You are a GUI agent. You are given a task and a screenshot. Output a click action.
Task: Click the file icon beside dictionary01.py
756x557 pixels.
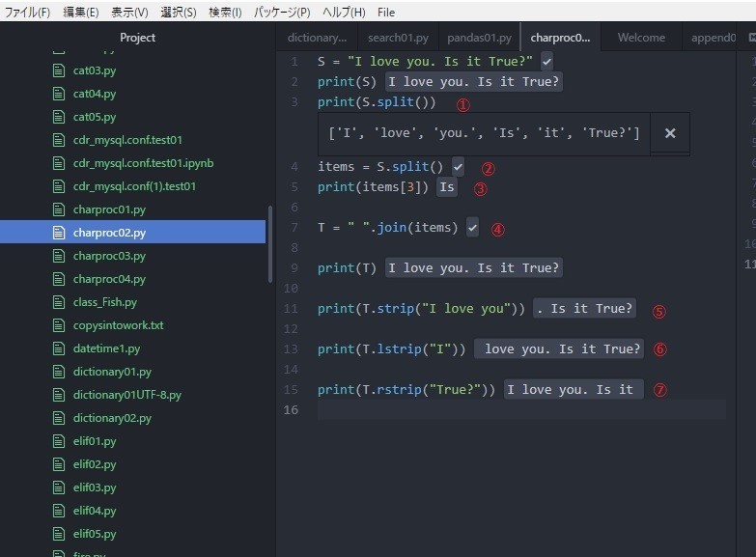pyautogui.click(x=59, y=372)
